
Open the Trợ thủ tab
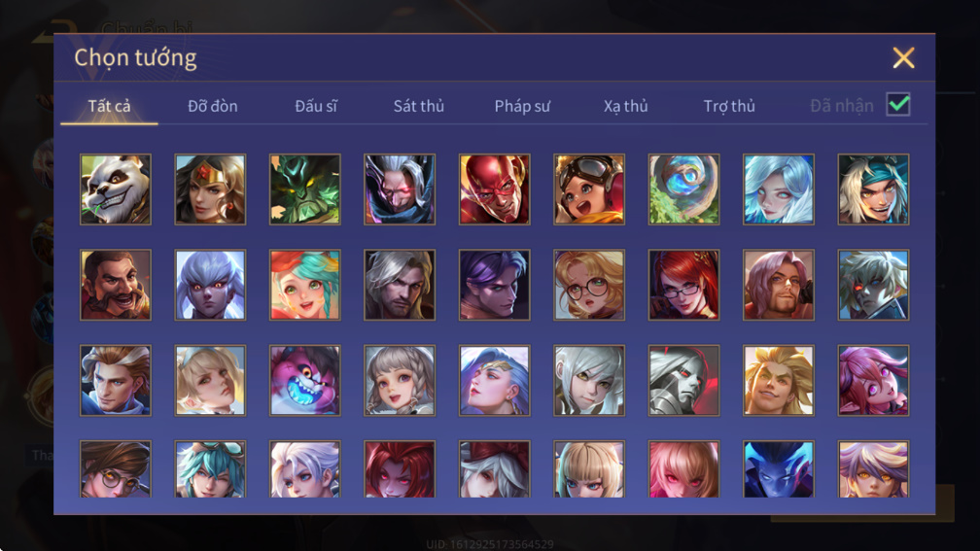(x=729, y=106)
